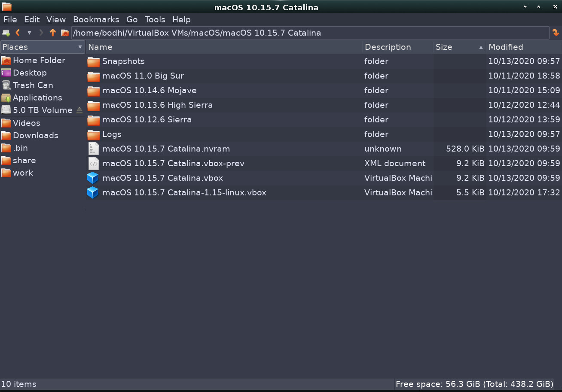Go to Home Folder in the sidebar
The width and height of the screenshot is (562, 392).
pyautogui.click(x=39, y=60)
